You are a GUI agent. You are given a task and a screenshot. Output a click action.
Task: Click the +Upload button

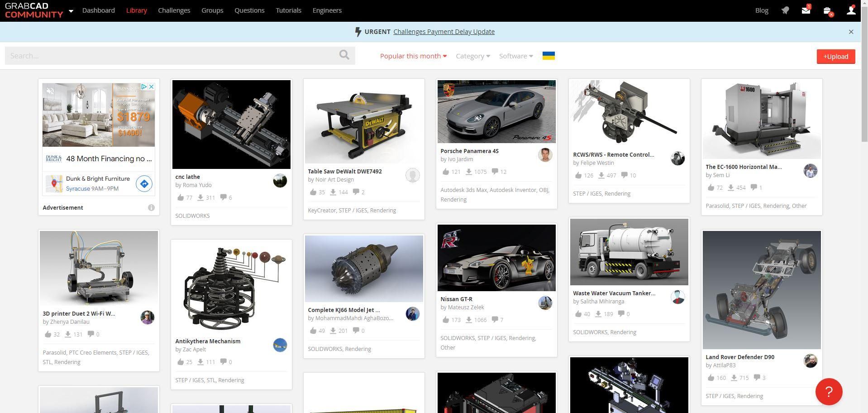835,57
